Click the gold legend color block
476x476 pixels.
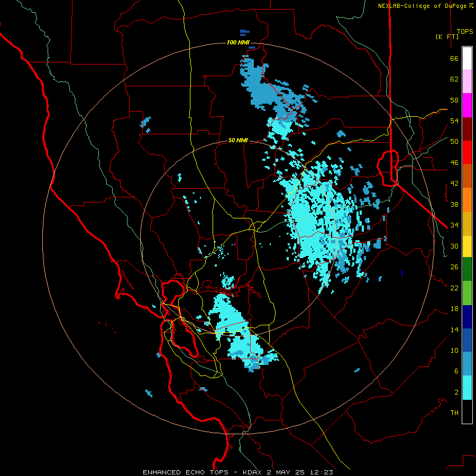click(x=467, y=224)
